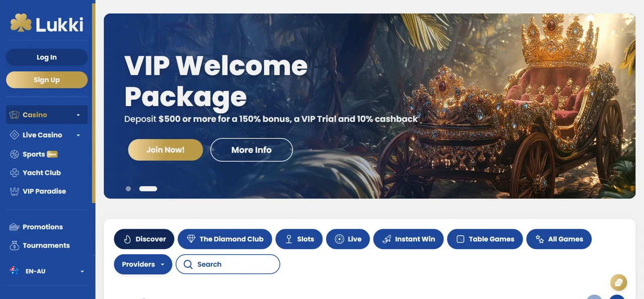The width and height of the screenshot is (644, 299).
Task: Open The Diamond Club tab
Action: click(x=225, y=239)
